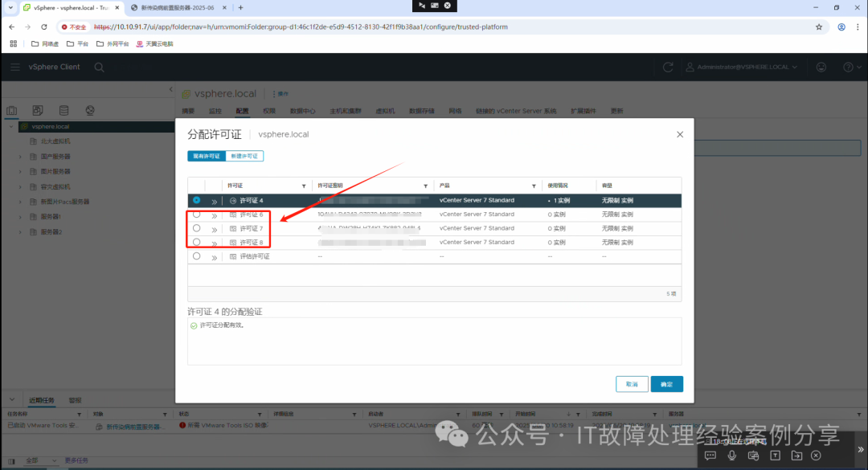The image size is (868, 470).
Task: Open the 数据中心 tab
Action: point(302,111)
